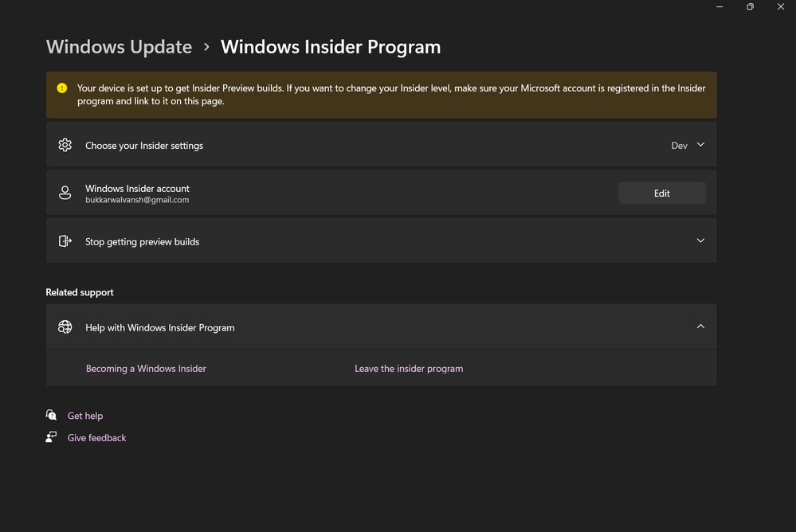This screenshot has width=796, height=532.
Task: Expand Stop getting preview builds chevron
Action: (x=700, y=241)
